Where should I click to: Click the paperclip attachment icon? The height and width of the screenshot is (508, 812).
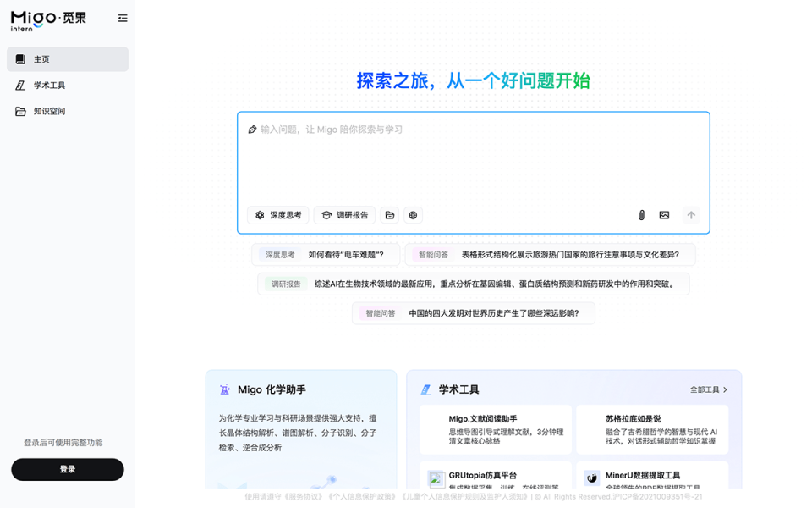coord(641,215)
